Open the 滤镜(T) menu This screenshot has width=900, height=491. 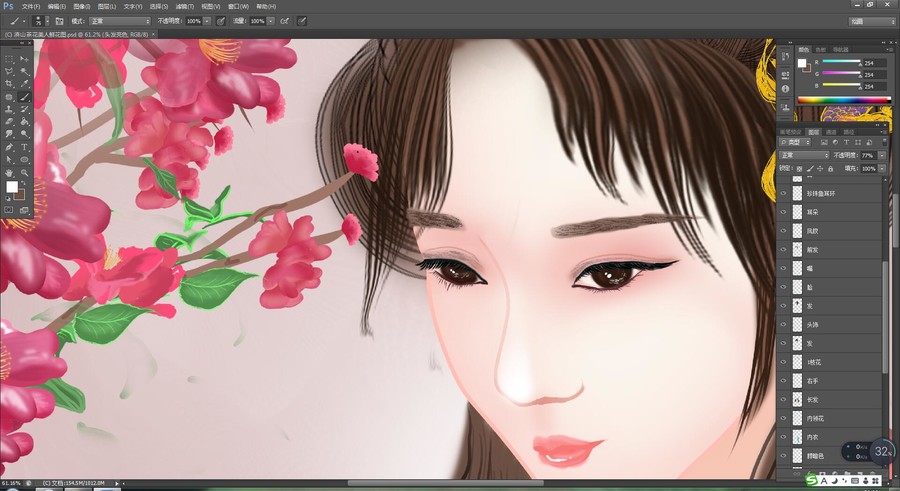tap(184, 6)
